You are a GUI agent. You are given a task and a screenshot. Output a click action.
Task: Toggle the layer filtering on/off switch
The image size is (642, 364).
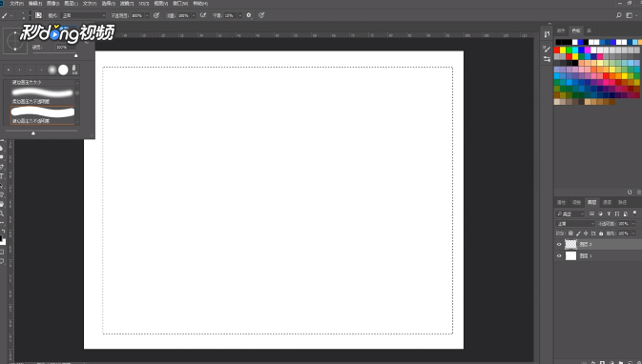click(634, 213)
